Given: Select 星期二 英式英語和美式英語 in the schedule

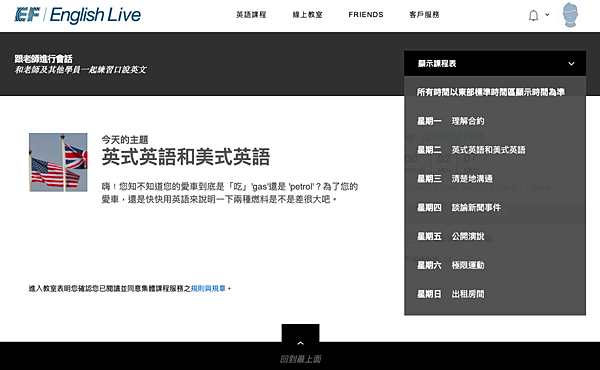Looking at the screenshot, I should point(471,150).
